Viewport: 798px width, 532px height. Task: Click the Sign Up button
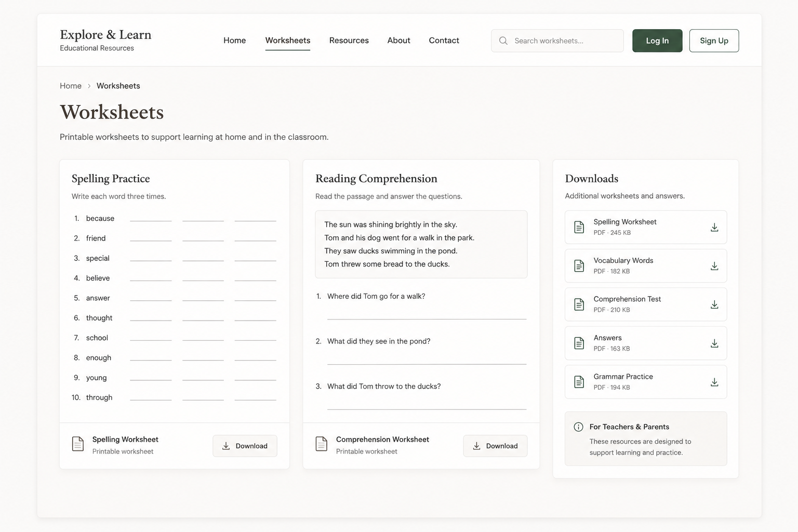click(714, 41)
